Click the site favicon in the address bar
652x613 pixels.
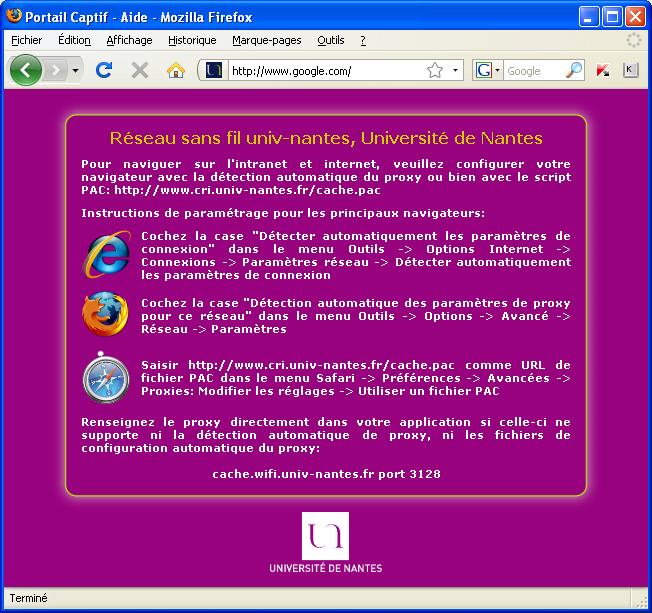coord(213,71)
